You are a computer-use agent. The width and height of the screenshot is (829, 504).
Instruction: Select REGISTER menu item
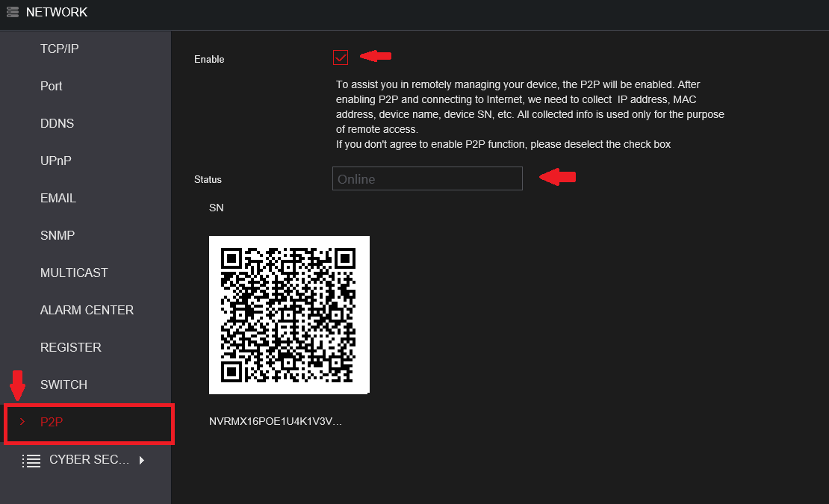71,348
